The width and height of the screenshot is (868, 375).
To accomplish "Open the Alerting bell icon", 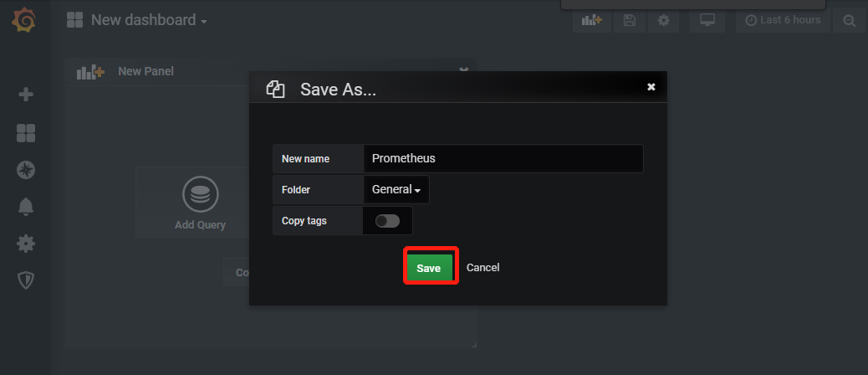I will [x=26, y=207].
